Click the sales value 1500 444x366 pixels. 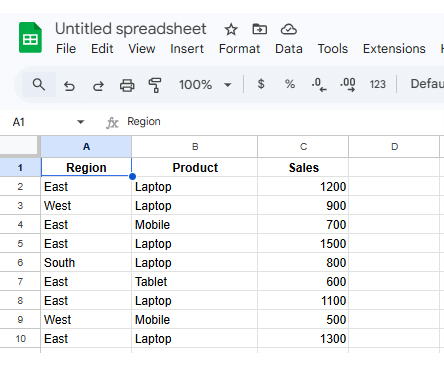click(x=303, y=243)
